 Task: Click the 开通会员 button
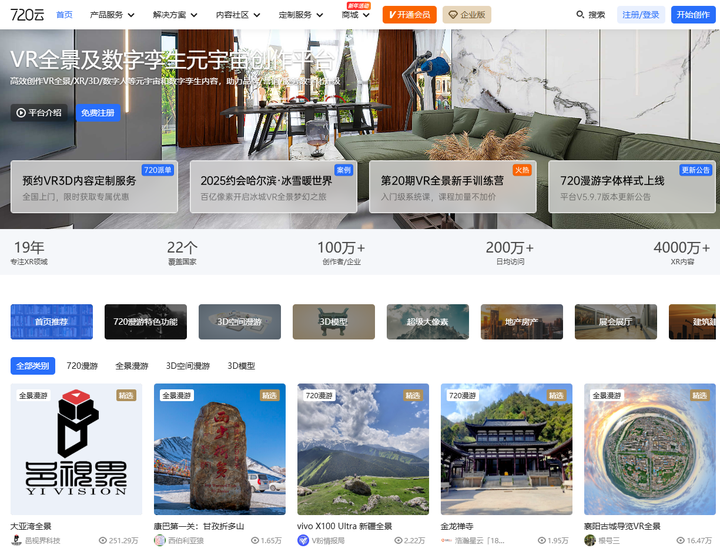(410, 15)
